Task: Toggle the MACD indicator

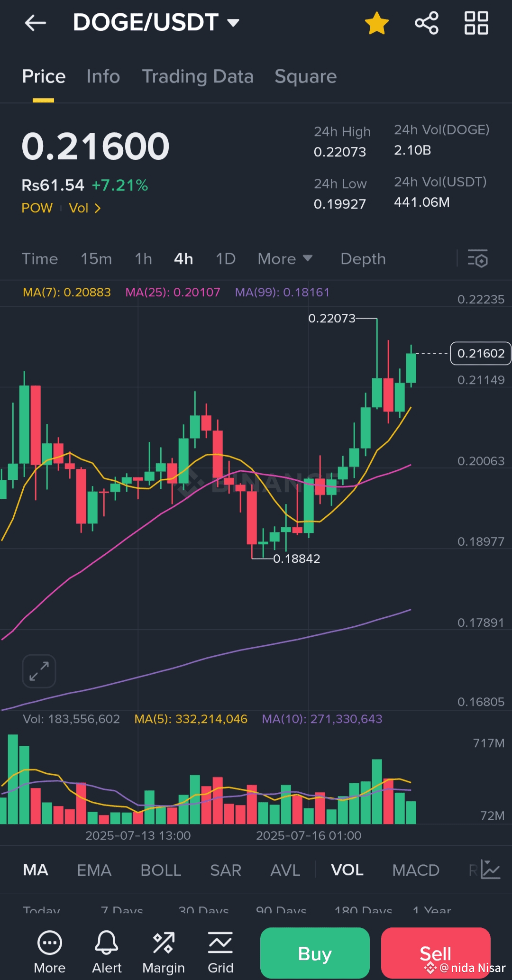Action: (416, 870)
